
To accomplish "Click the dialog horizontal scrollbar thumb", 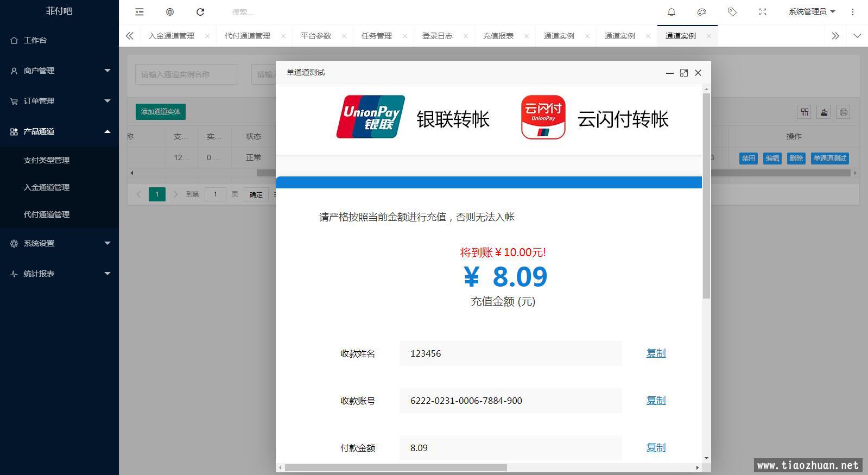I will point(396,467).
